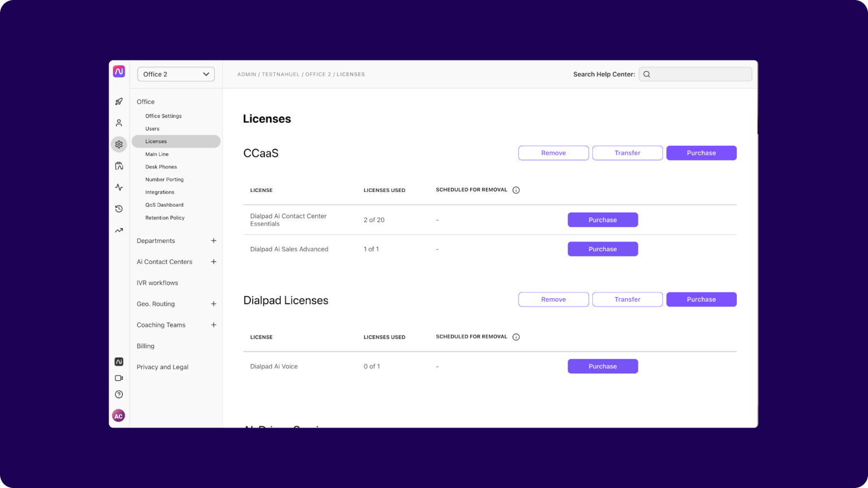Open the analytics trend arrow icon
Viewport: 868px width, 488px height.
[119, 230]
